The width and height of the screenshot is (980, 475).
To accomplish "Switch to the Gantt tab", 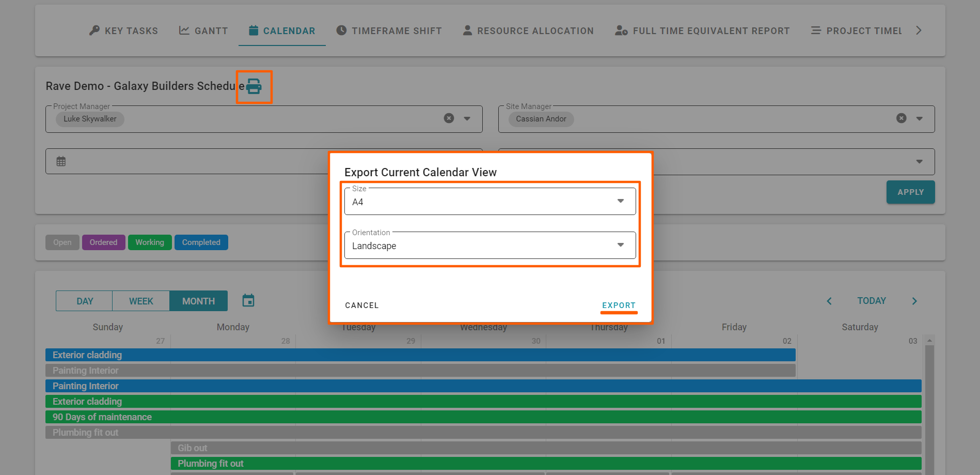I will (203, 31).
